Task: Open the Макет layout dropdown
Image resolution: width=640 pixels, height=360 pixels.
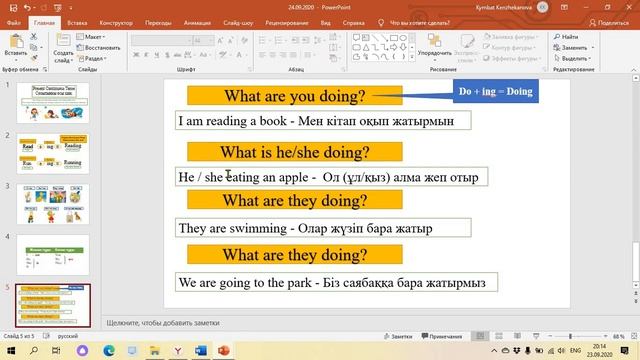Action: (x=91, y=37)
